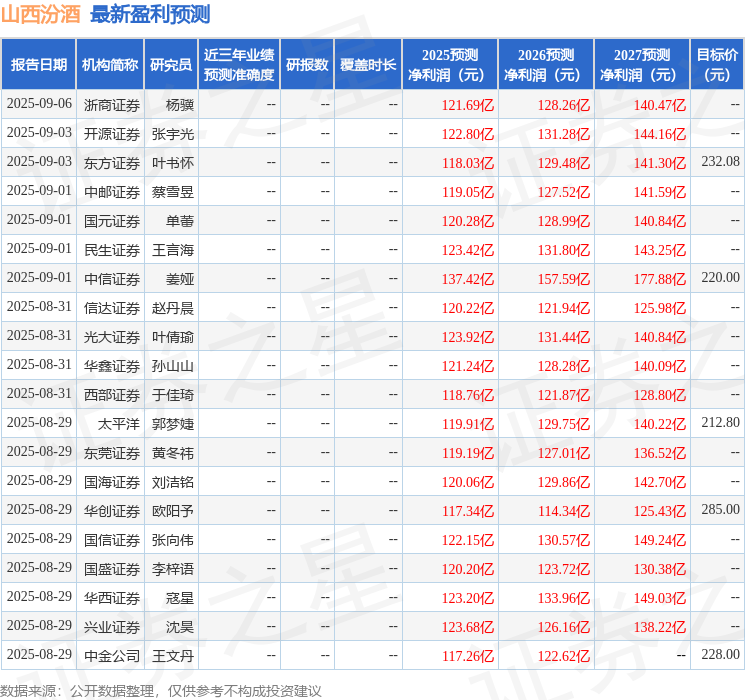Click analyst name 孙山山
The width and height of the screenshot is (745, 700).
pos(173,366)
